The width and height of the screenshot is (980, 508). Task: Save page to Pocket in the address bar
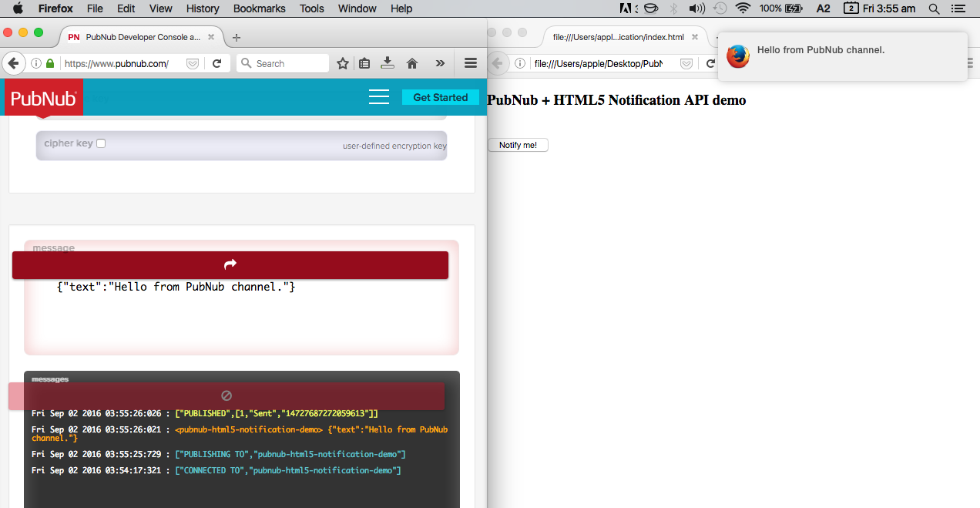coord(192,63)
